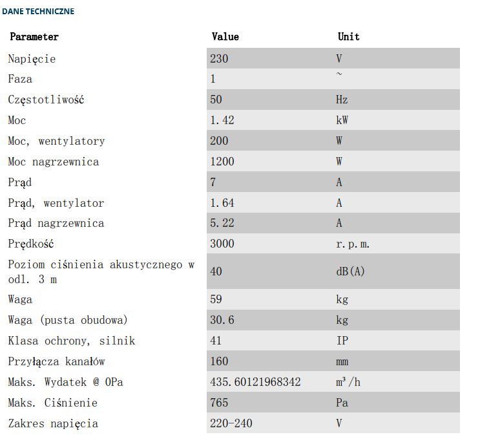Click the 5.22 heater current value

point(222,223)
